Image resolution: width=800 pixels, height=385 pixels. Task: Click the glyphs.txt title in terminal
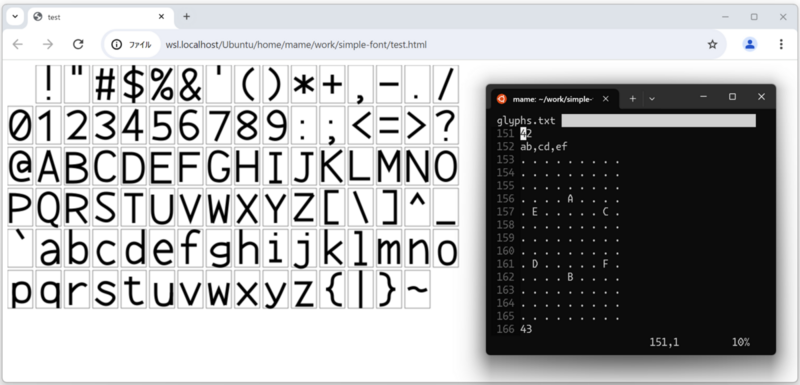pyautogui.click(x=526, y=121)
